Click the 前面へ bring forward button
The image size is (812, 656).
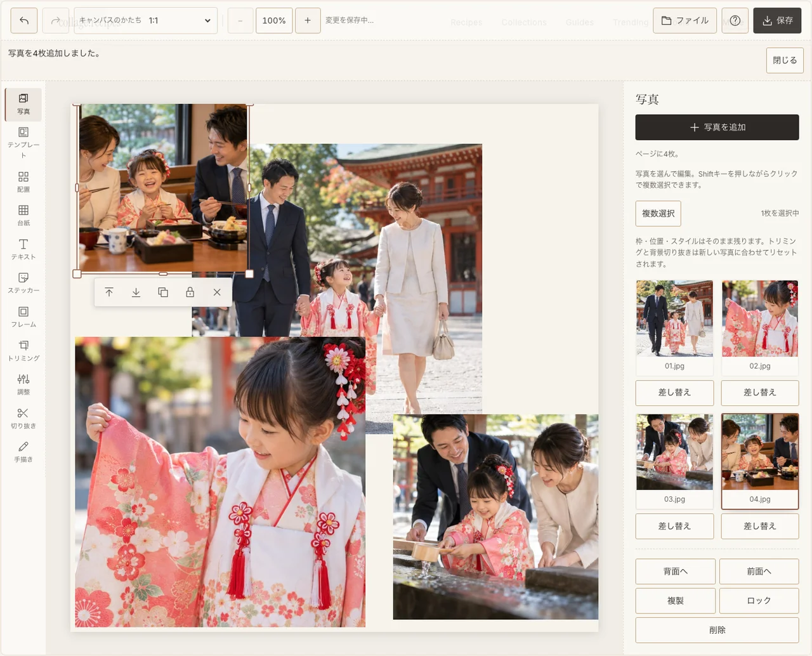[x=759, y=572]
